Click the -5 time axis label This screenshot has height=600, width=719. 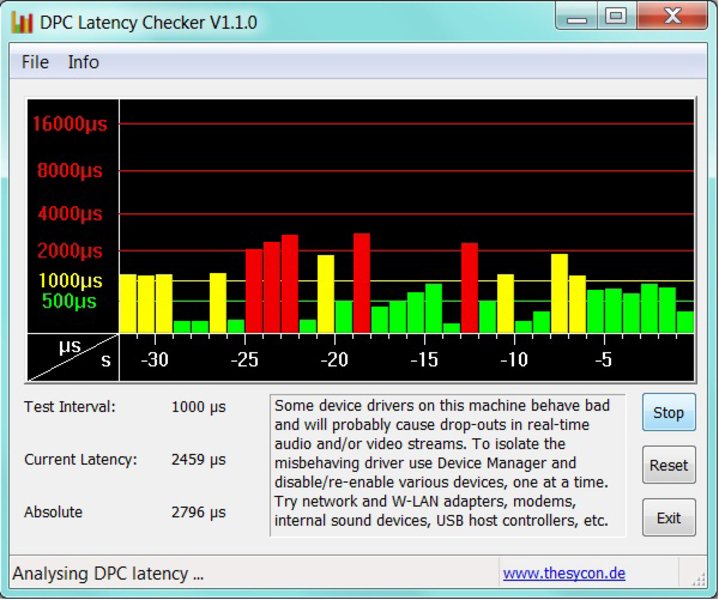coord(603,360)
